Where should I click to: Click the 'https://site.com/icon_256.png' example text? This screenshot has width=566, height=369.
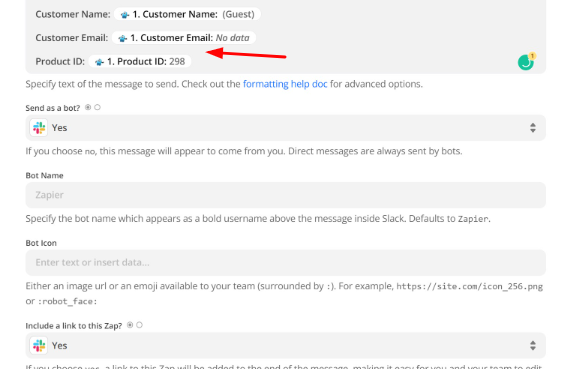[470, 286]
